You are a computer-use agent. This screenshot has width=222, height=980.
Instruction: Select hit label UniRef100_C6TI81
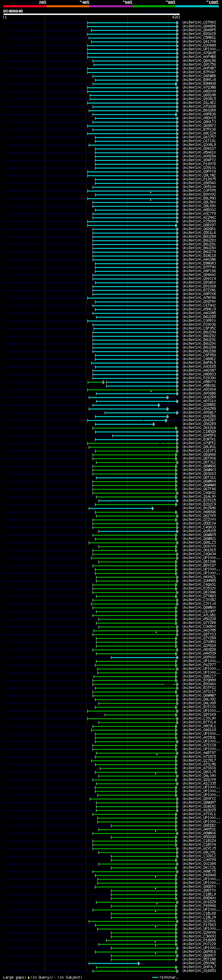tap(199, 141)
